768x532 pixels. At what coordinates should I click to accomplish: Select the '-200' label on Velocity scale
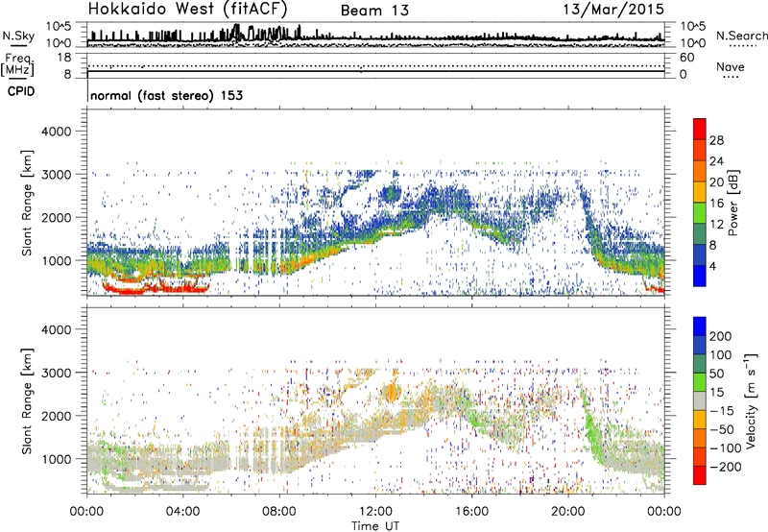(725, 467)
